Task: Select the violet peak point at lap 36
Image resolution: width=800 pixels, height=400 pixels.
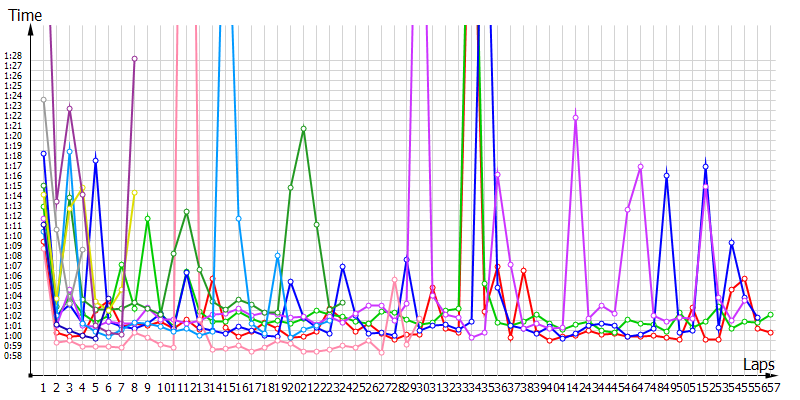Action: click(497, 174)
